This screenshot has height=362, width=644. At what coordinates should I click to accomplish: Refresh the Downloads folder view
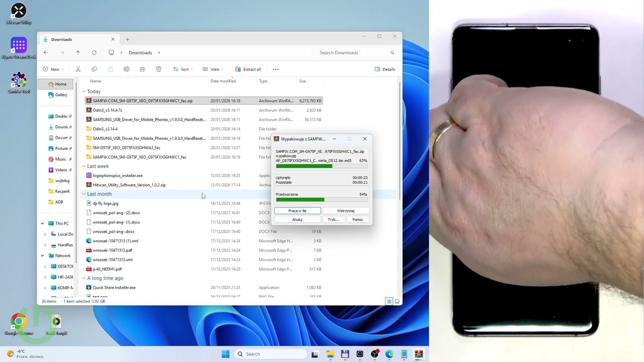tap(94, 52)
